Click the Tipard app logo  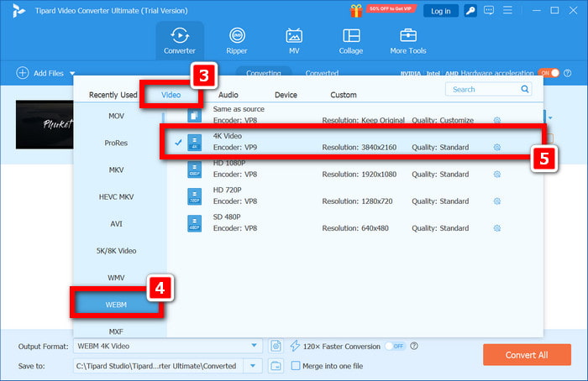coord(18,10)
